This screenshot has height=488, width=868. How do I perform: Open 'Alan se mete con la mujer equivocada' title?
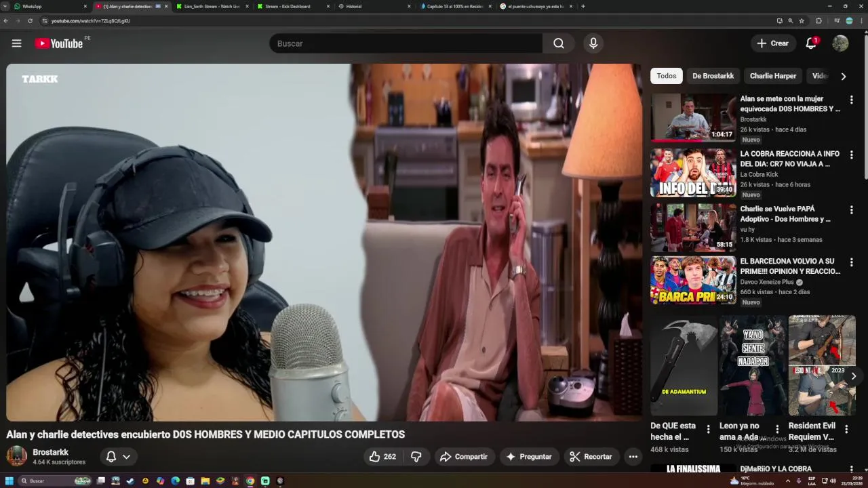point(790,104)
